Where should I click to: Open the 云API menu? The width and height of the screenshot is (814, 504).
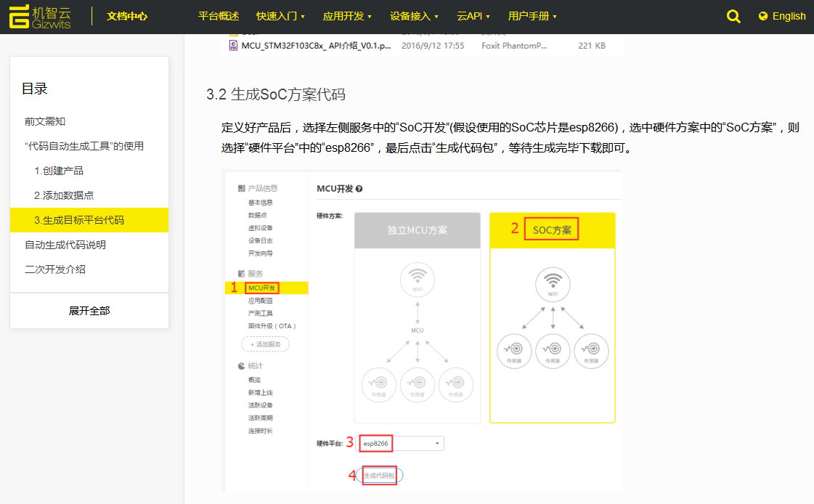click(x=473, y=16)
